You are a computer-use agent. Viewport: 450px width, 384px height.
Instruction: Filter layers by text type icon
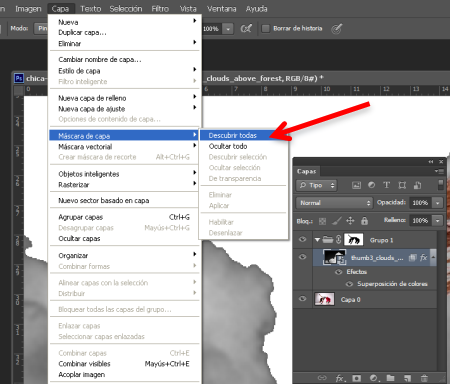point(386,185)
